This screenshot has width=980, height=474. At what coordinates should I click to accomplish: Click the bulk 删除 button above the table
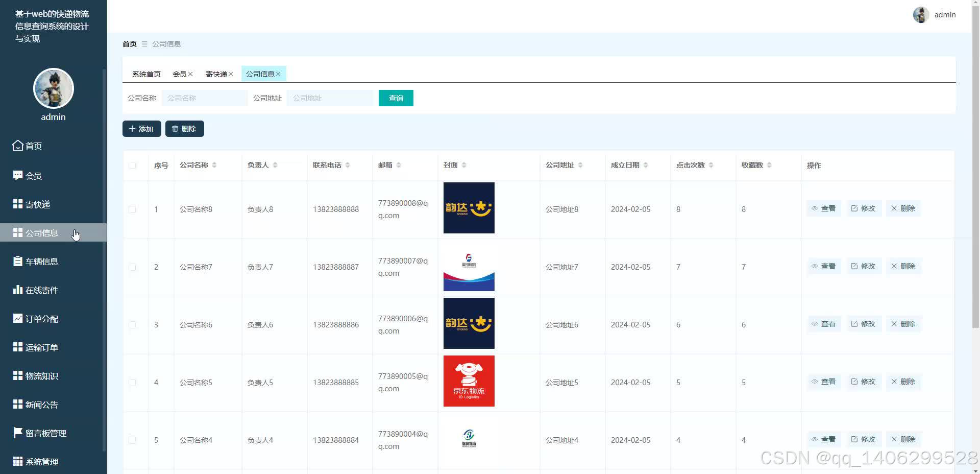point(185,129)
